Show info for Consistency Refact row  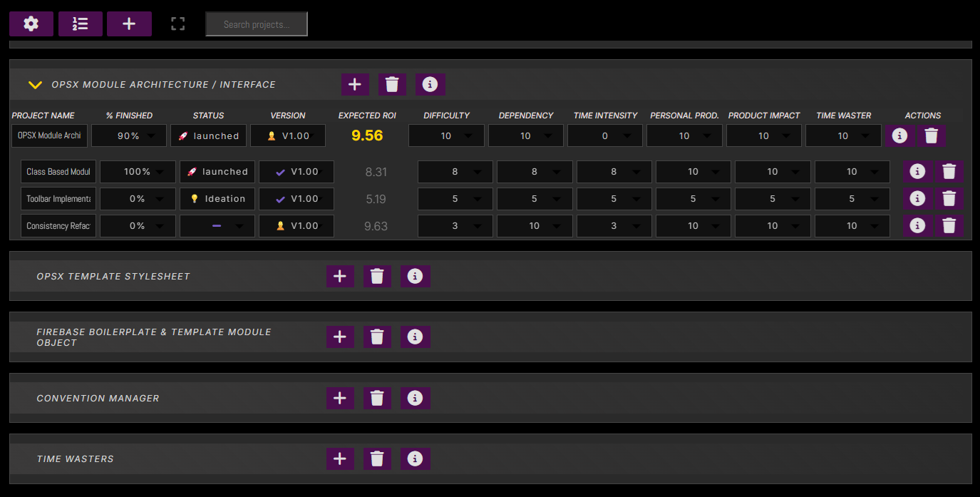[x=918, y=225]
